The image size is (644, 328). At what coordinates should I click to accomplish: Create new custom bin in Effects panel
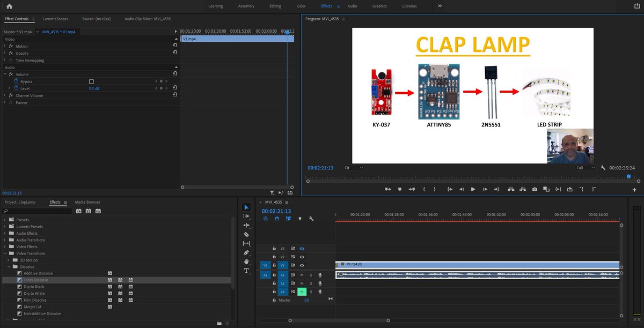(219, 323)
